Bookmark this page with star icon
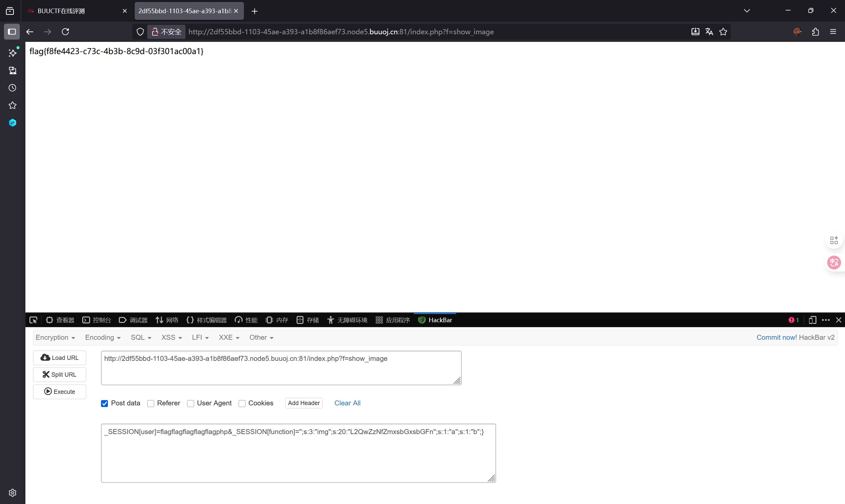 pyautogui.click(x=723, y=32)
